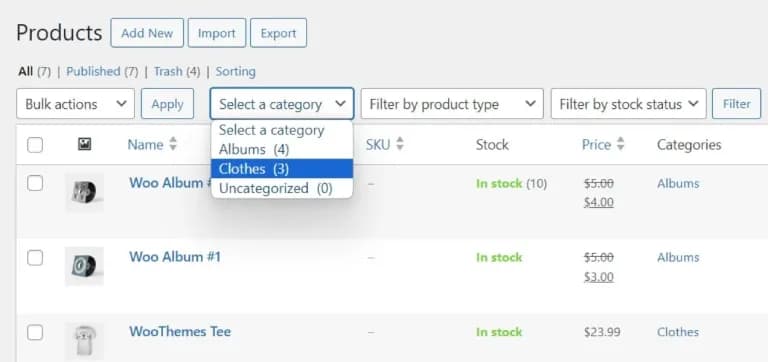768x362 pixels.
Task: Click the Price column sort arrows
Action: (621, 144)
